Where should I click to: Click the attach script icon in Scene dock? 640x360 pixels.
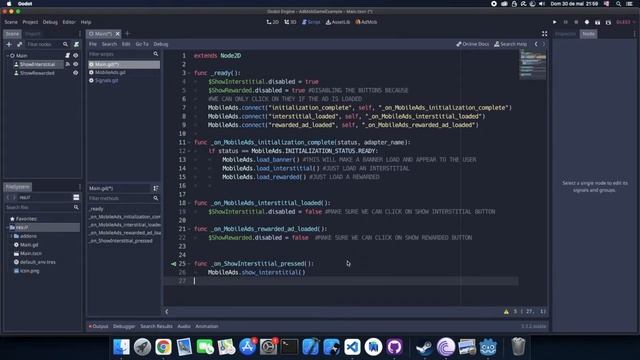click(76, 44)
